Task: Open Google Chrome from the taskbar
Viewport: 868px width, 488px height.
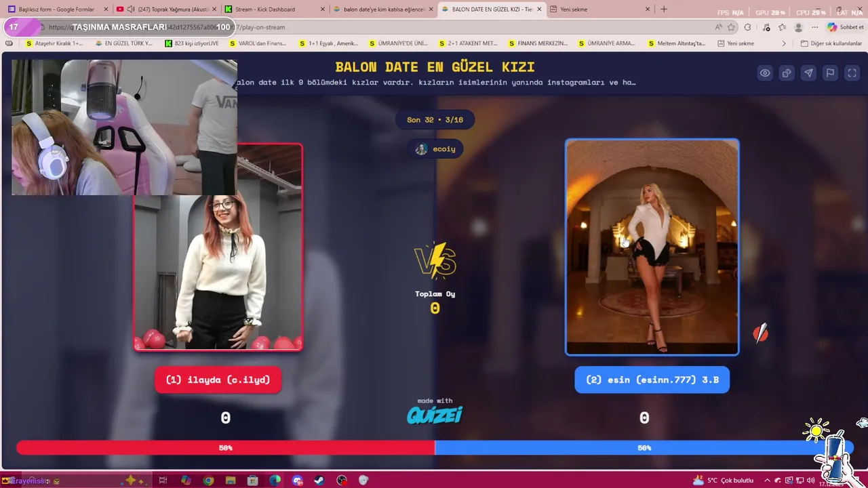Action: tap(208, 481)
